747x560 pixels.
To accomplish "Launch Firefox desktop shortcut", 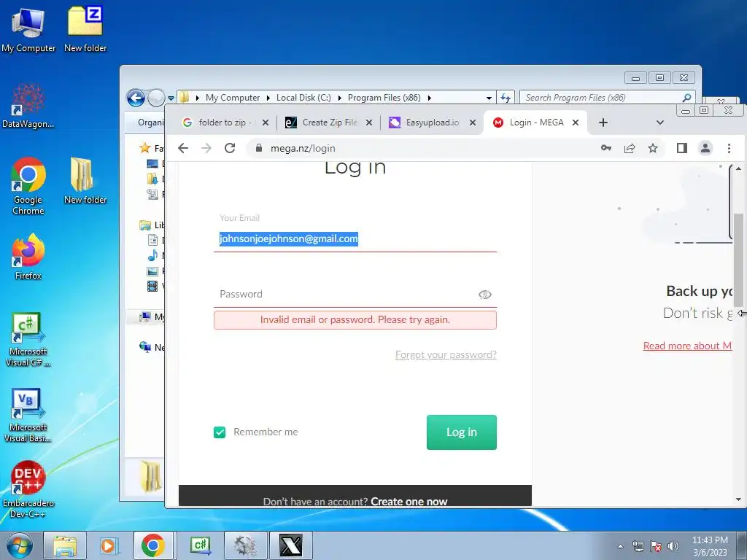I will 28,256.
